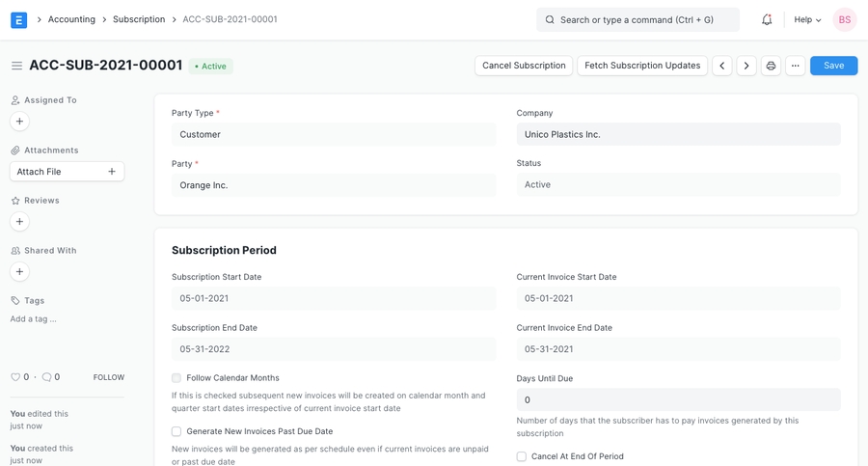
Task: Open the BS user avatar menu
Action: click(844, 19)
